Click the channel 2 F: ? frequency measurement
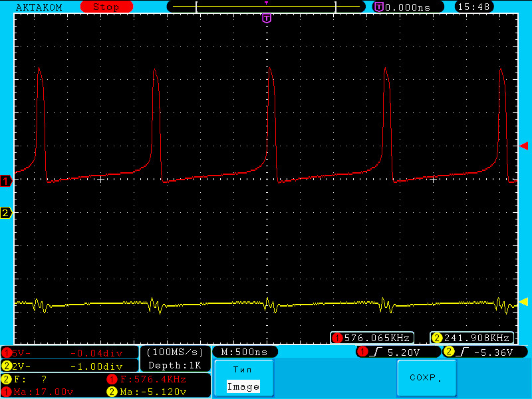 [25, 379]
